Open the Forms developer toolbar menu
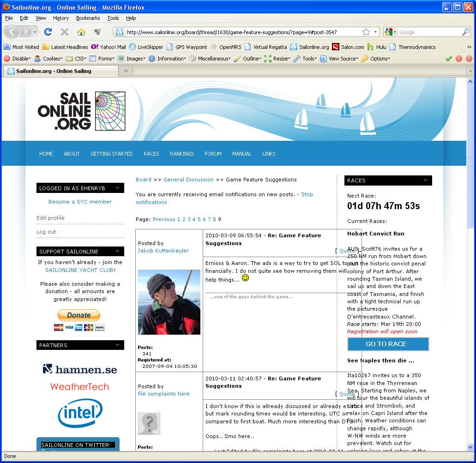 (x=102, y=59)
